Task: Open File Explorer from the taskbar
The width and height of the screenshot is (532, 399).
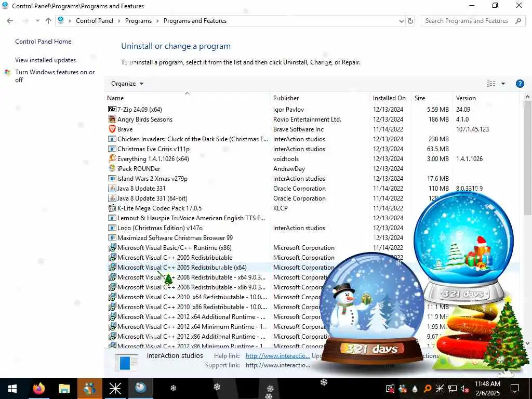Action: (64, 389)
